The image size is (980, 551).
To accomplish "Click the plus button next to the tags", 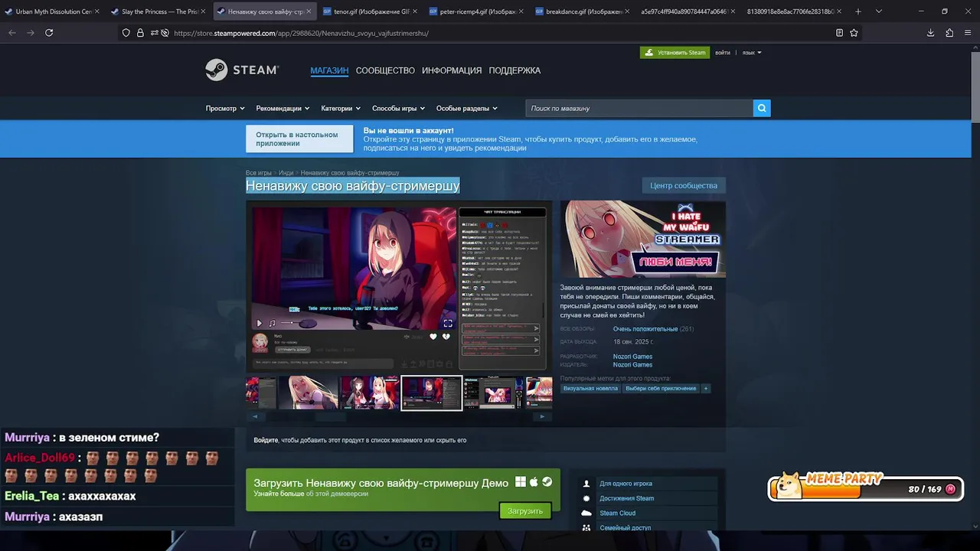I will pyautogui.click(x=706, y=388).
